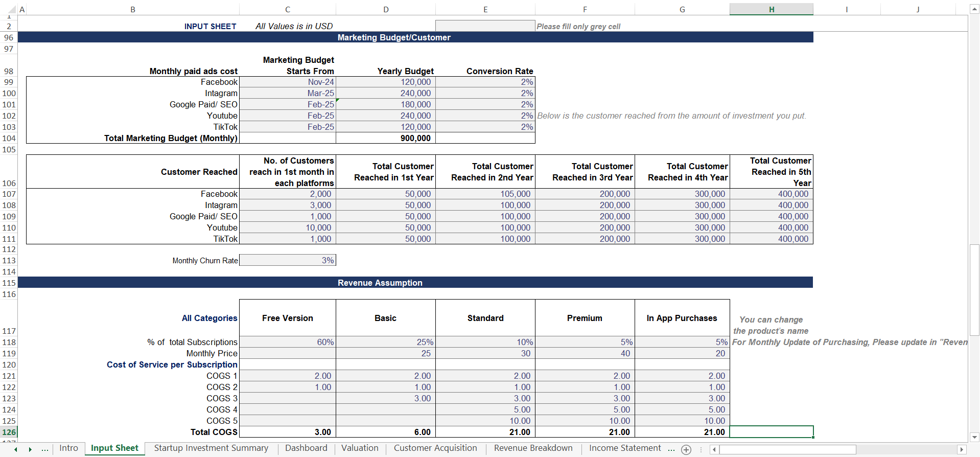Select Free Version subscription share 60%

[x=288, y=342]
